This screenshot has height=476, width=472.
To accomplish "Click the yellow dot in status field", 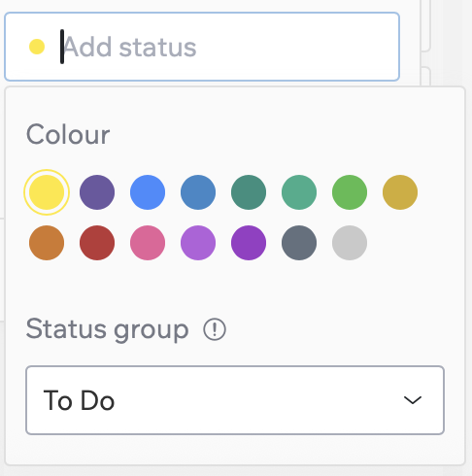I will (37, 47).
